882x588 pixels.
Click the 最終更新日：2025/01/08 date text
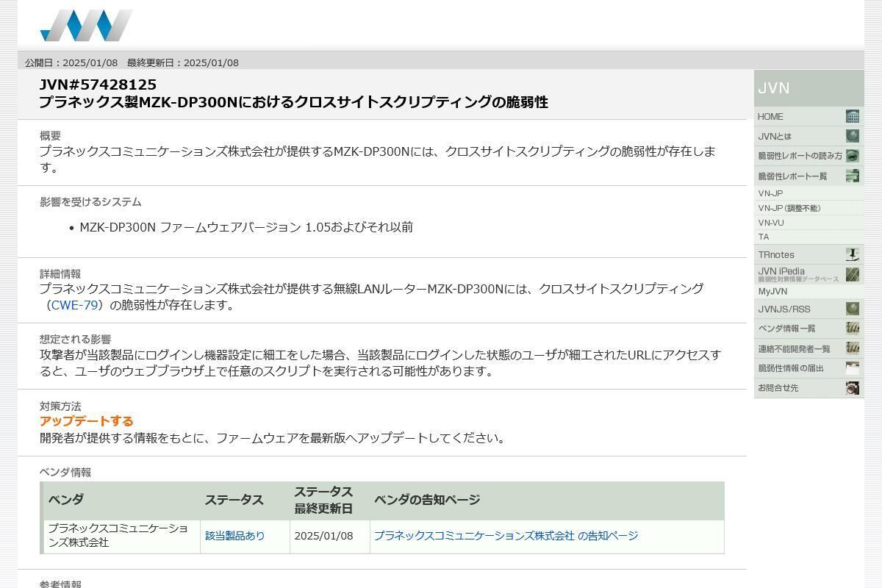pyautogui.click(x=183, y=62)
